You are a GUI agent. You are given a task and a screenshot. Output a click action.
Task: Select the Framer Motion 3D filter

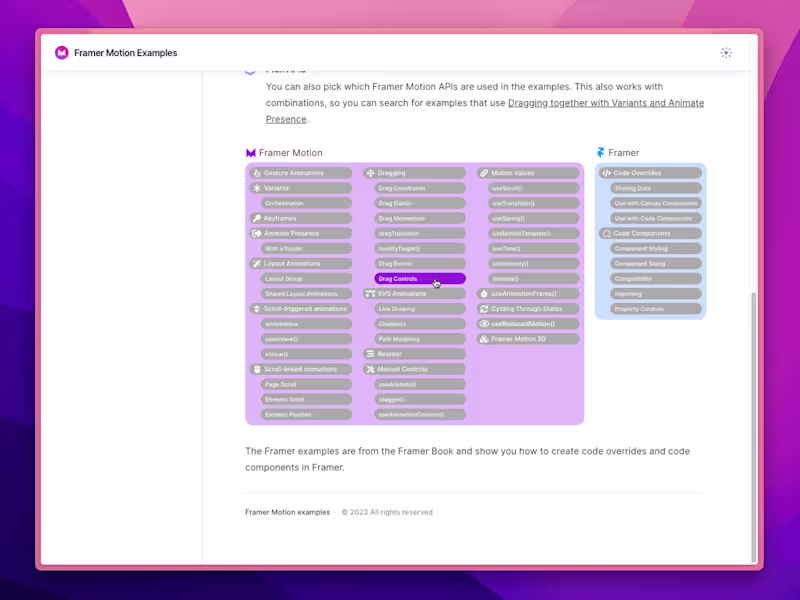click(x=528, y=339)
